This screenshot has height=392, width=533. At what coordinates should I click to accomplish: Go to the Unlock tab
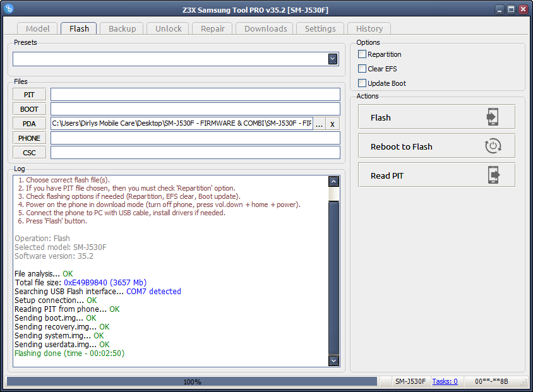click(168, 28)
